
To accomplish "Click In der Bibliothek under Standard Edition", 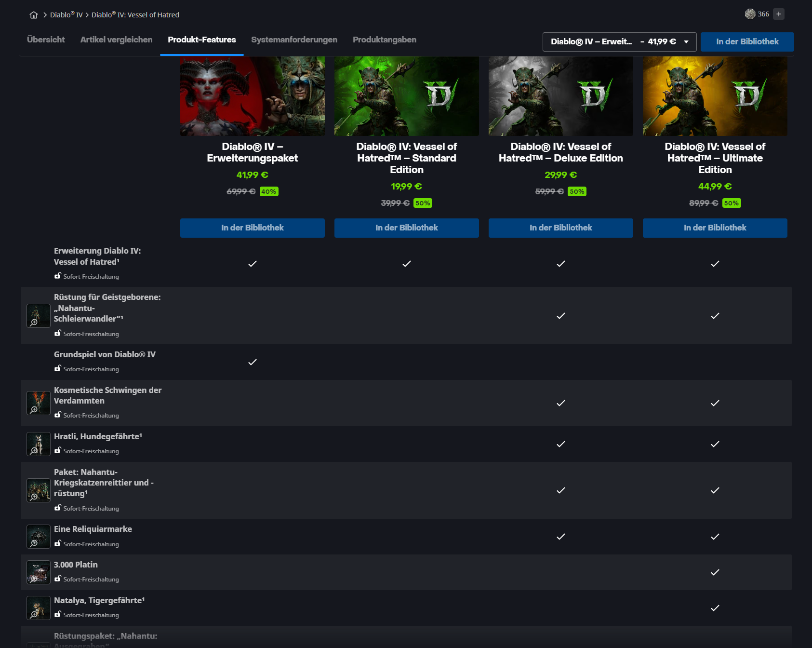I will [407, 228].
